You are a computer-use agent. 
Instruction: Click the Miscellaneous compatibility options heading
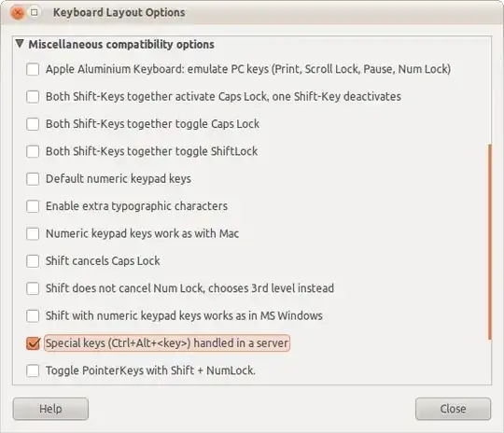pyautogui.click(x=121, y=45)
